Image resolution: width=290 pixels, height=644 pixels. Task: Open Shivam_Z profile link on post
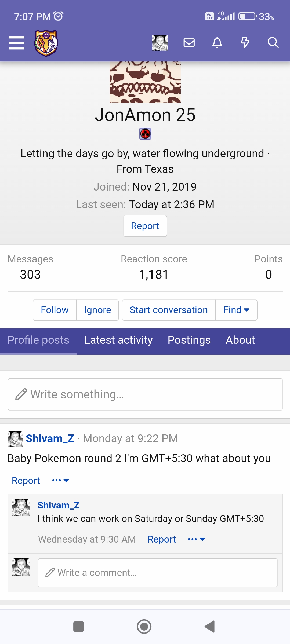pos(50,438)
